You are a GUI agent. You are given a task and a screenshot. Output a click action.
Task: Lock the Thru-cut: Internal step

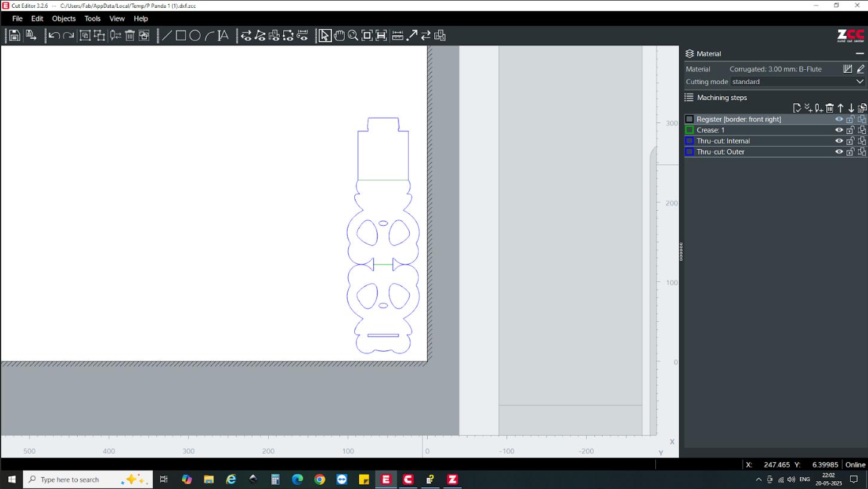point(850,141)
